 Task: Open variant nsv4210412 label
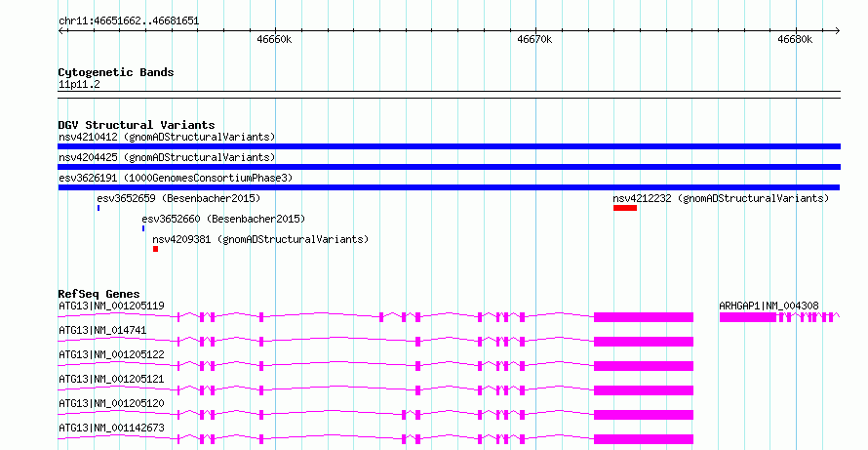(167, 137)
